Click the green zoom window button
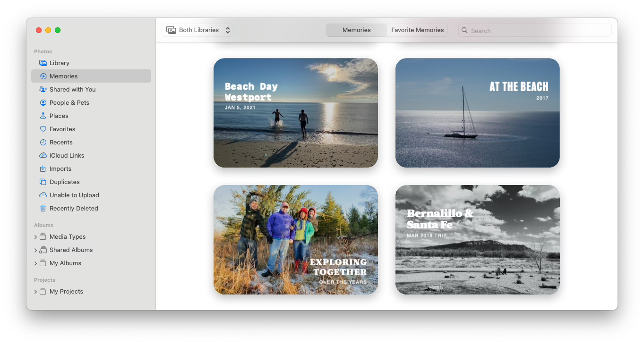The width and height of the screenshot is (644, 345). [x=58, y=30]
